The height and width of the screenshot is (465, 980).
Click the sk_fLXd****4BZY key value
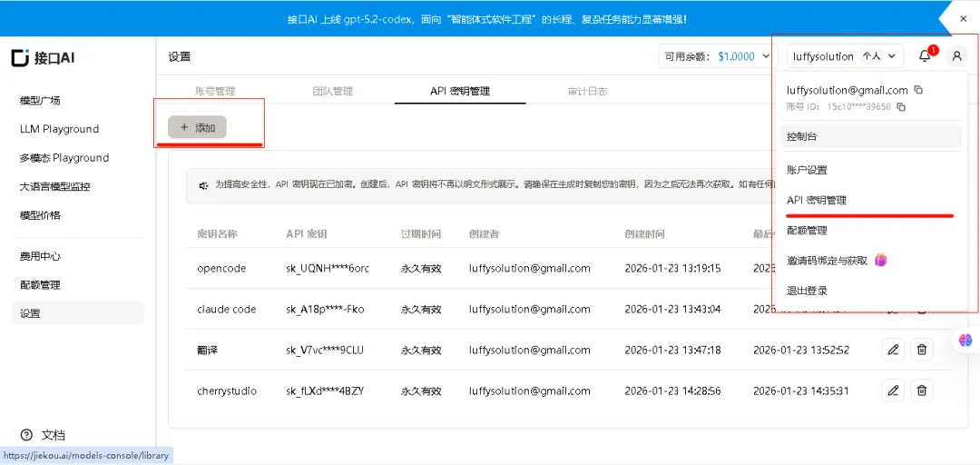click(325, 391)
